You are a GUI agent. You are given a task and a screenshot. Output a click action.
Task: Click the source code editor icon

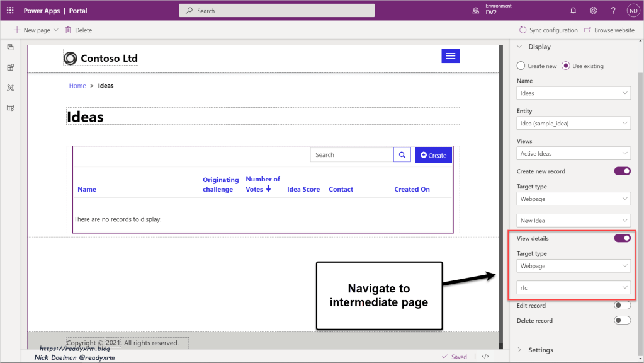485,357
